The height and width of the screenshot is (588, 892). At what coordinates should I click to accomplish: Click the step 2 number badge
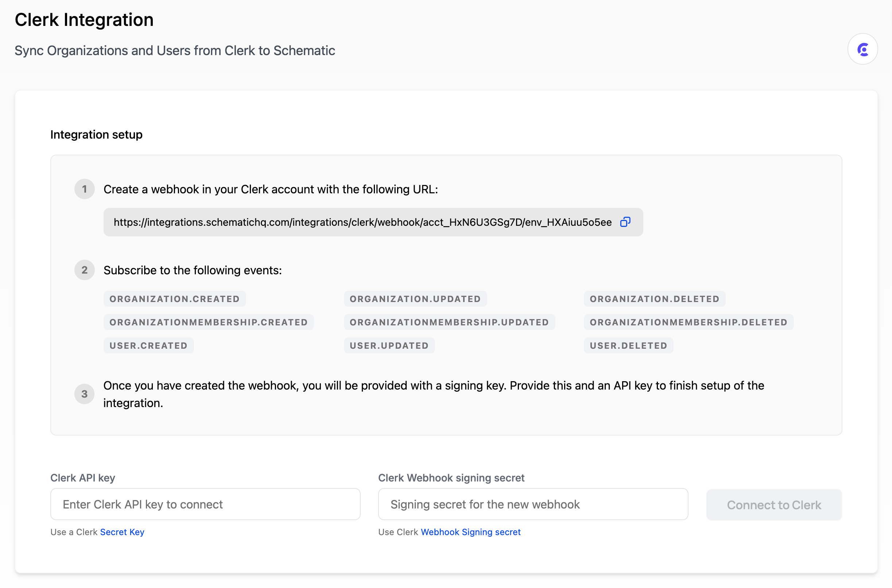(x=84, y=270)
